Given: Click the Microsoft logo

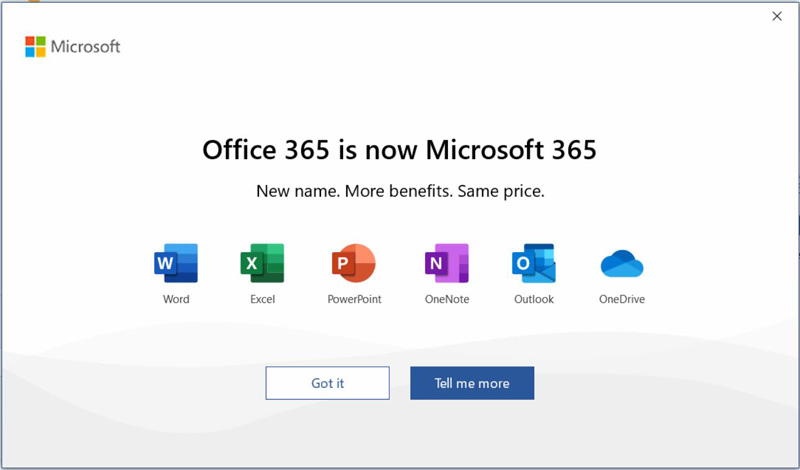Looking at the screenshot, I should pyautogui.click(x=72, y=46).
